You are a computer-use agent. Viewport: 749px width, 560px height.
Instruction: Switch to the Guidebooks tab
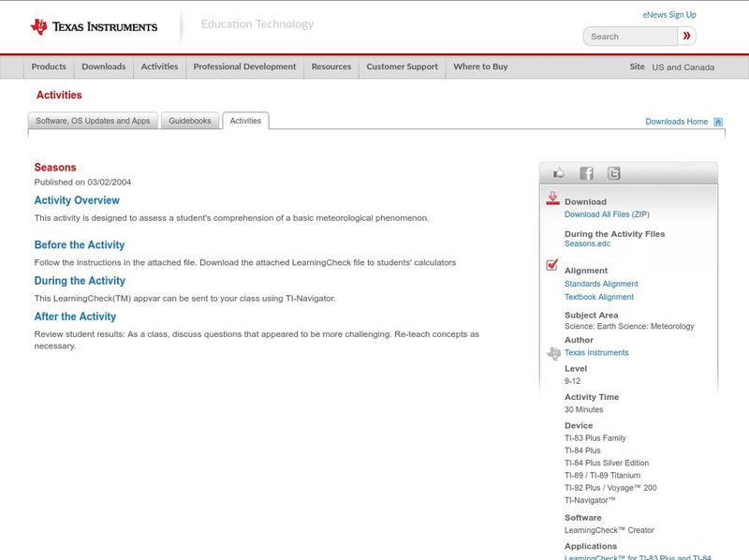pyautogui.click(x=189, y=120)
